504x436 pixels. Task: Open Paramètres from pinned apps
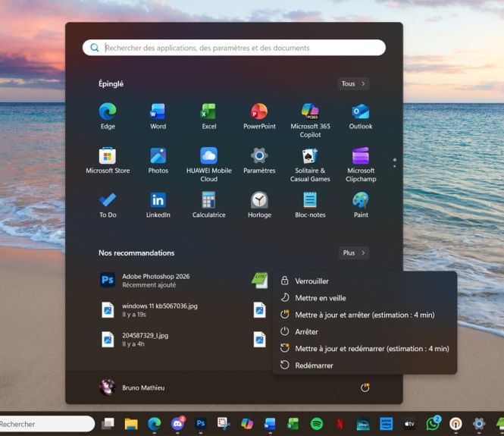click(x=259, y=161)
